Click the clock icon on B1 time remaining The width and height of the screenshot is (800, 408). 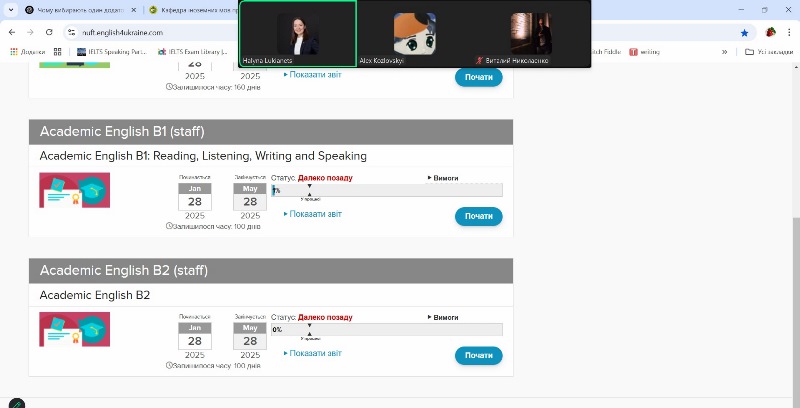(x=169, y=226)
